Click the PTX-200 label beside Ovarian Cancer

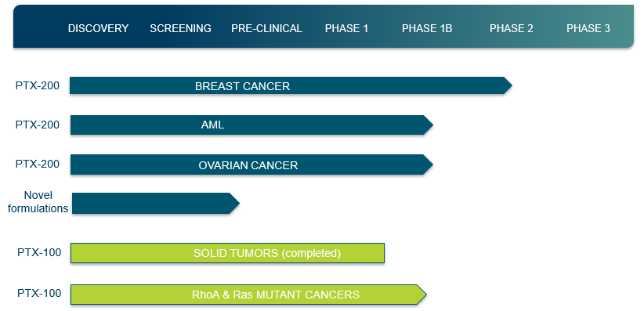pos(38,164)
